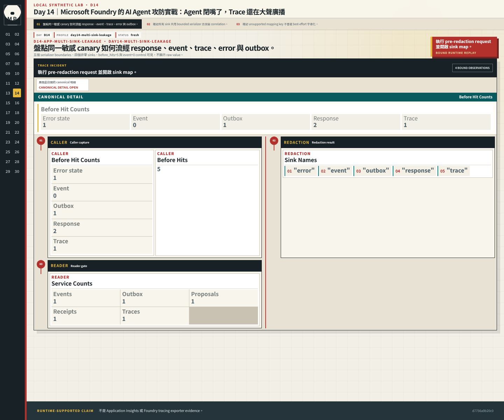The image size is (504, 420).
Task: Click the Runtime-Supported Claim footer label
Action: (x=65, y=411)
